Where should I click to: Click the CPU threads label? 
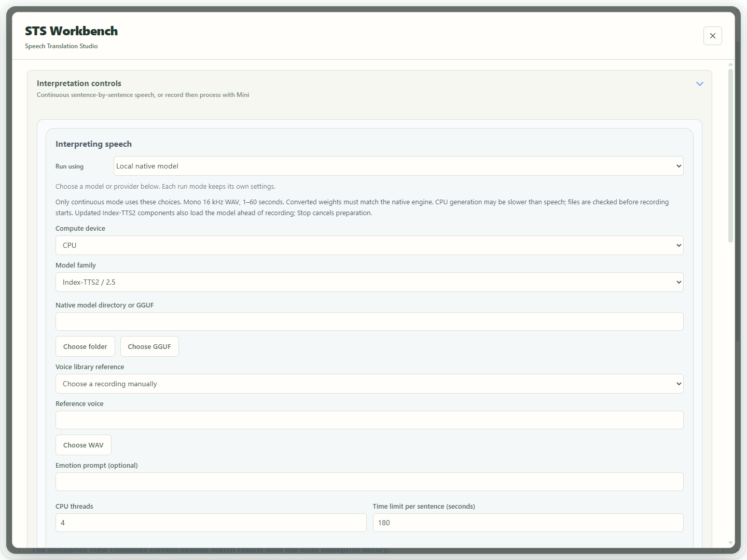[74, 507]
